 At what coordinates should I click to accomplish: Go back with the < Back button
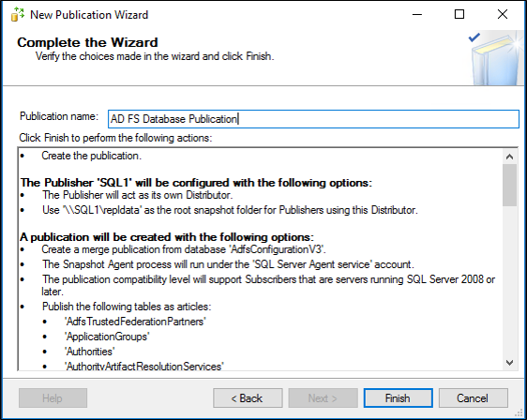[248, 398]
